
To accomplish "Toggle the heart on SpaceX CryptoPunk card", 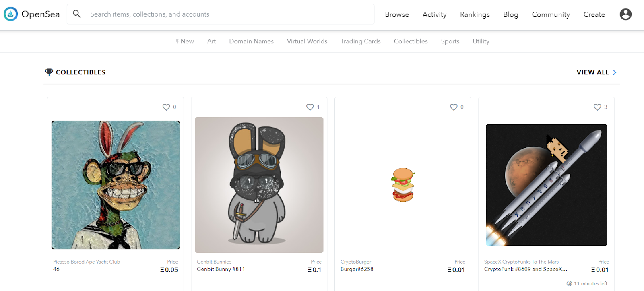I will 597,107.
